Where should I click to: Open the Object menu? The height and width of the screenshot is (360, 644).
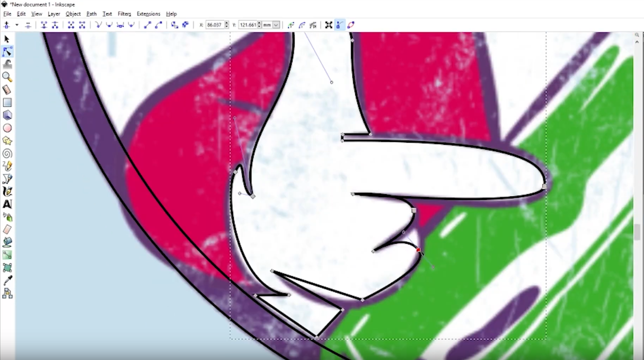coord(74,14)
